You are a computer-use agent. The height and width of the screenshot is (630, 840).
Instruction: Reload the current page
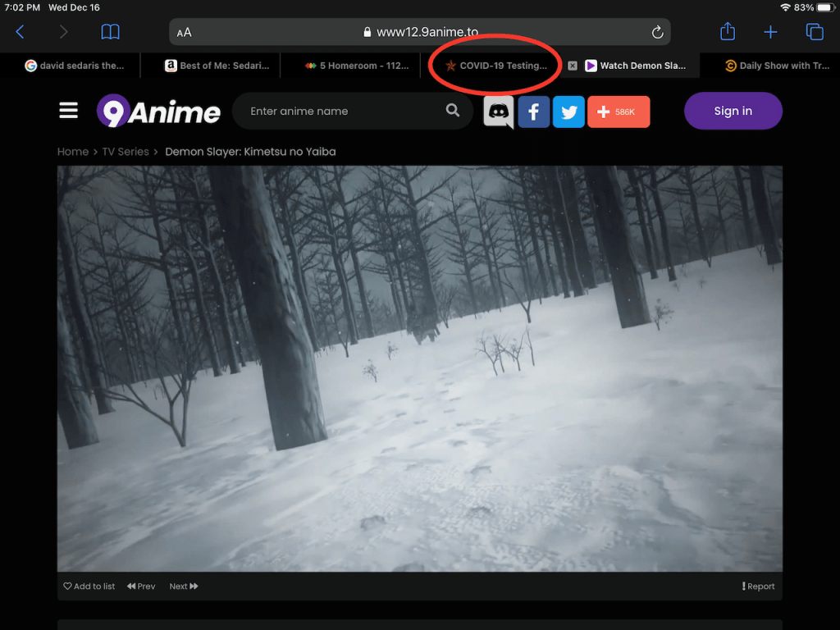[657, 32]
